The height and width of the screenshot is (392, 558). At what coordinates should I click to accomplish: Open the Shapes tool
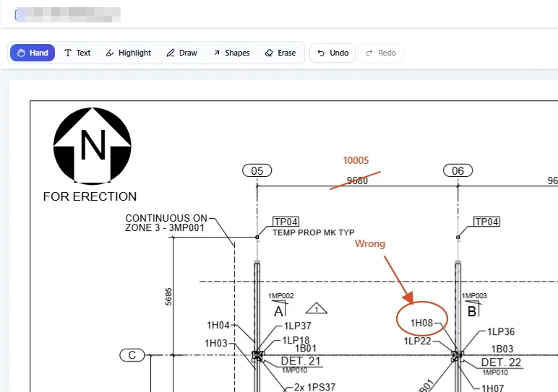(232, 53)
